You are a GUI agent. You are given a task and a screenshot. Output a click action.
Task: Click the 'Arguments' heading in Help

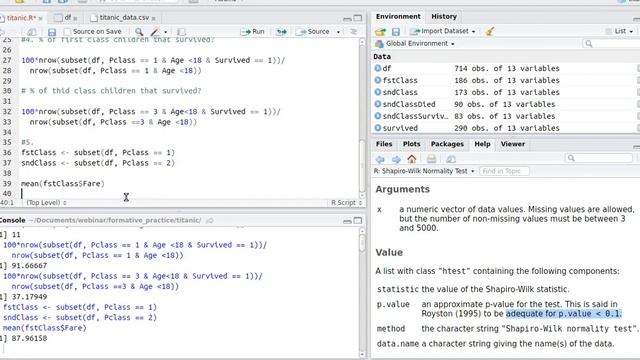(x=402, y=189)
